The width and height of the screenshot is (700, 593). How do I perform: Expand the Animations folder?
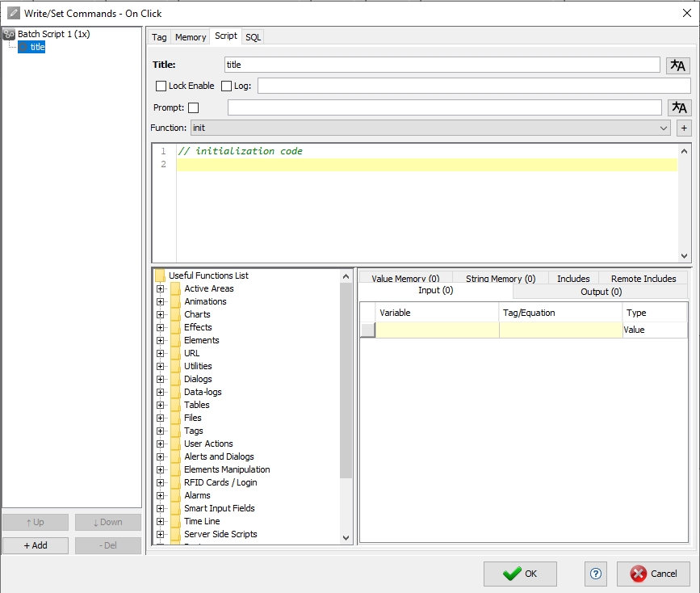[x=161, y=301]
